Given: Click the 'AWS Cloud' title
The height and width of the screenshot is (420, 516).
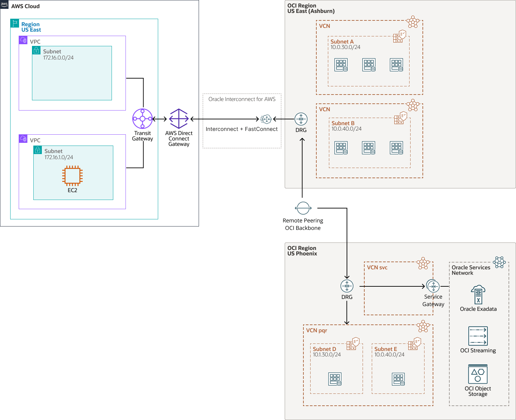Looking at the screenshot, I should 26,6.
